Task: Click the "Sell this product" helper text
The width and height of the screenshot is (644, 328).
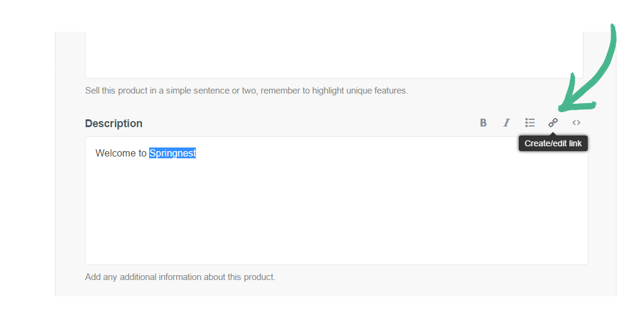Action: [246, 91]
